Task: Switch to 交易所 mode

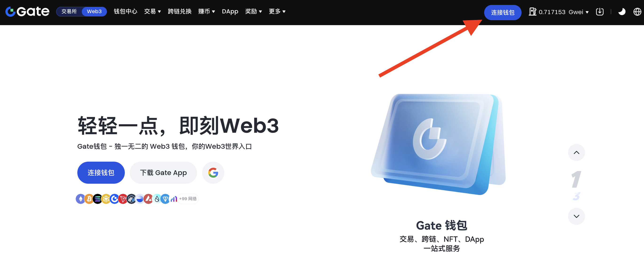Action: coord(69,12)
